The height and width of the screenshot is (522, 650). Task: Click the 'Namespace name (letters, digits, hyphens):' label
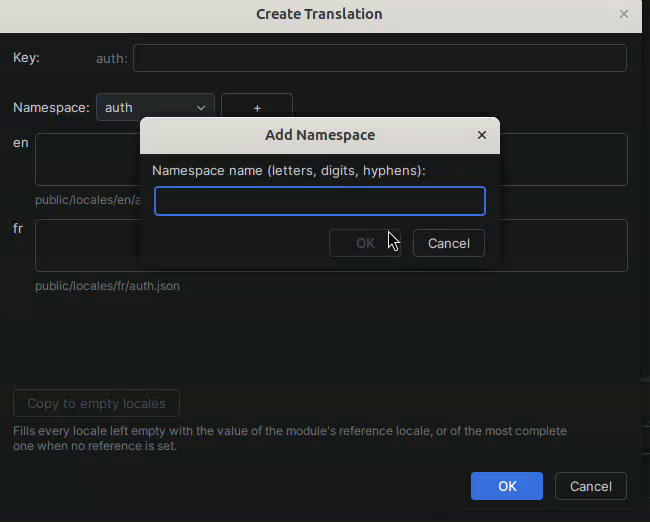289,170
